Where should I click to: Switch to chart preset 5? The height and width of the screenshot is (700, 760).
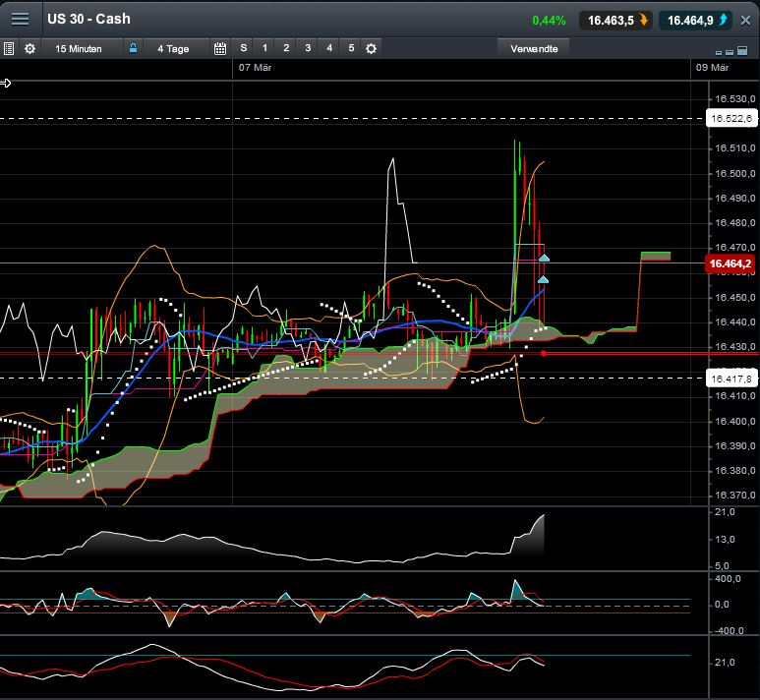click(351, 48)
